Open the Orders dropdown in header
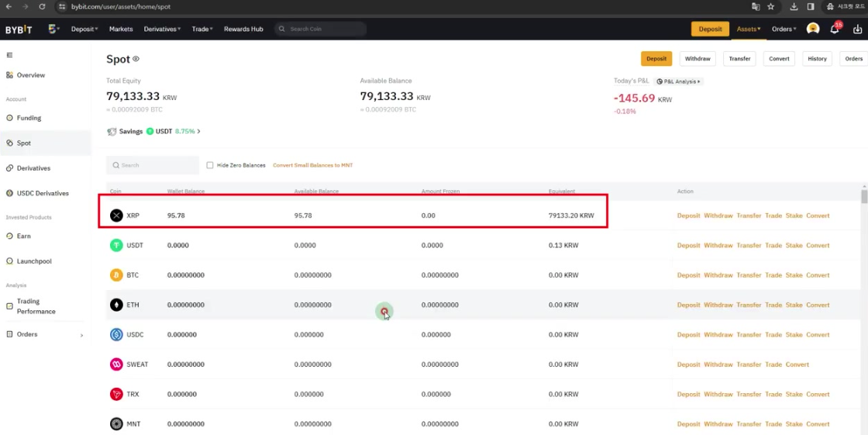868x435 pixels. click(x=784, y=29)
